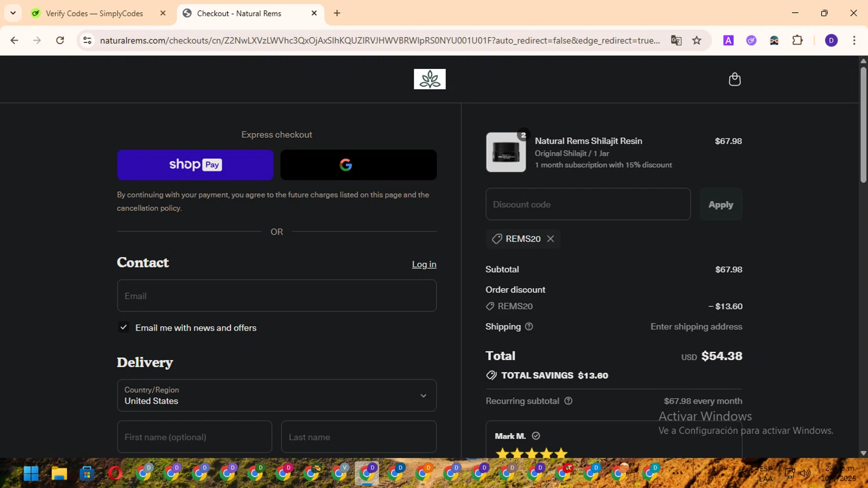Viewport: 868px width, 488px height.
Task: Click the Recurring subtotal info icon
Action: 568,401
